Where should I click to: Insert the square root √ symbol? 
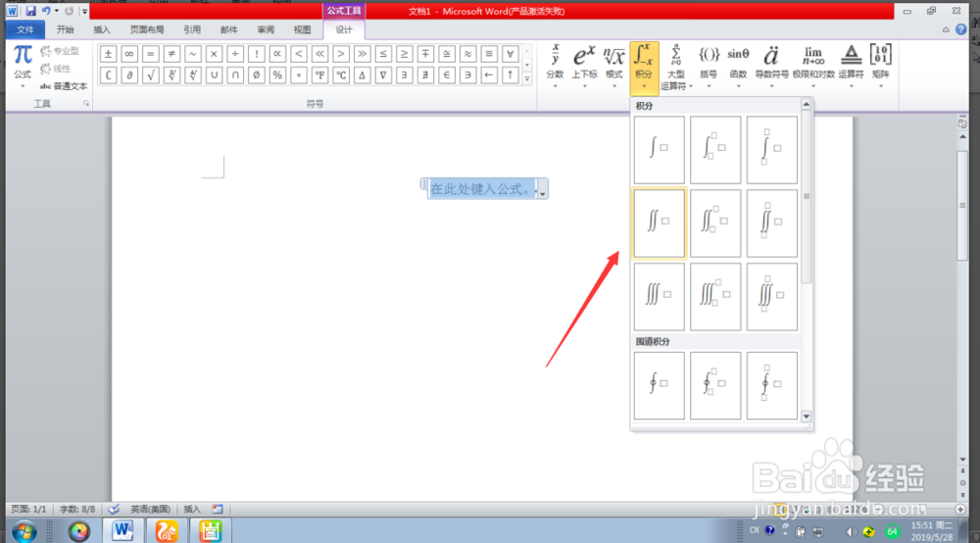(x=150, y=75)
